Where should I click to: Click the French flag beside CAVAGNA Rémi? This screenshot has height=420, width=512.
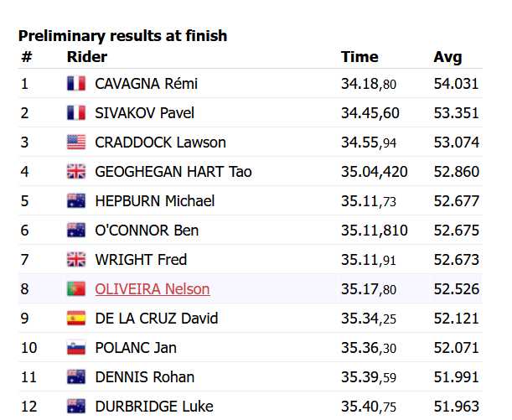pyautogui.click(x=76, y=84)
